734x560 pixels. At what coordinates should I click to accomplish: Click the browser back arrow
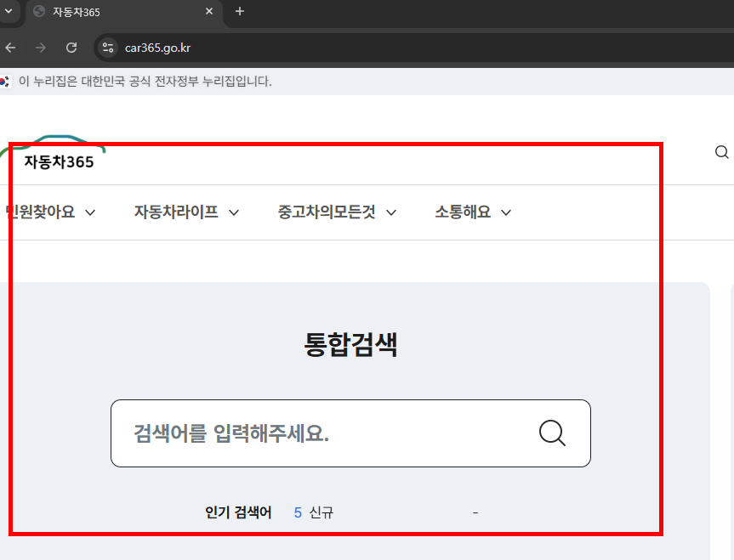pos(10,48)
